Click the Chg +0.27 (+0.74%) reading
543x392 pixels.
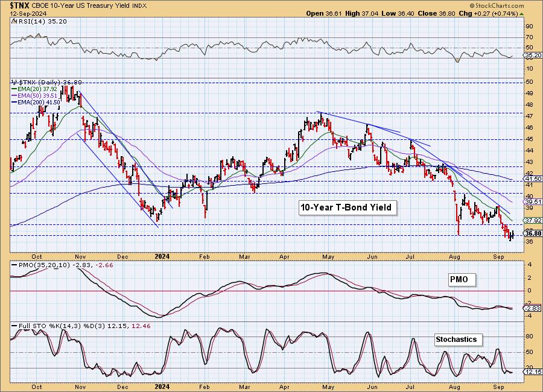(x=488, y=13)
